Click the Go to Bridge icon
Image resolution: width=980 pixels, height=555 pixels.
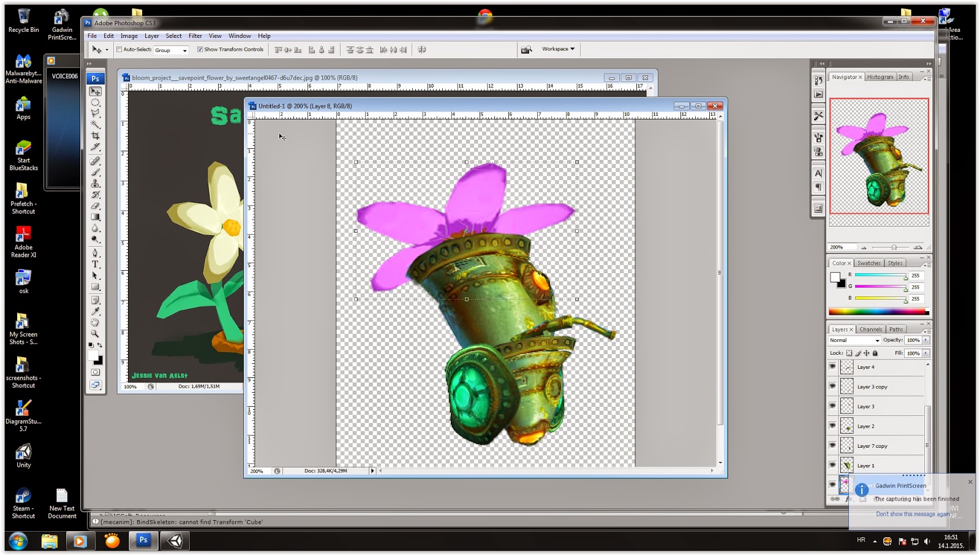pos(526,50)
